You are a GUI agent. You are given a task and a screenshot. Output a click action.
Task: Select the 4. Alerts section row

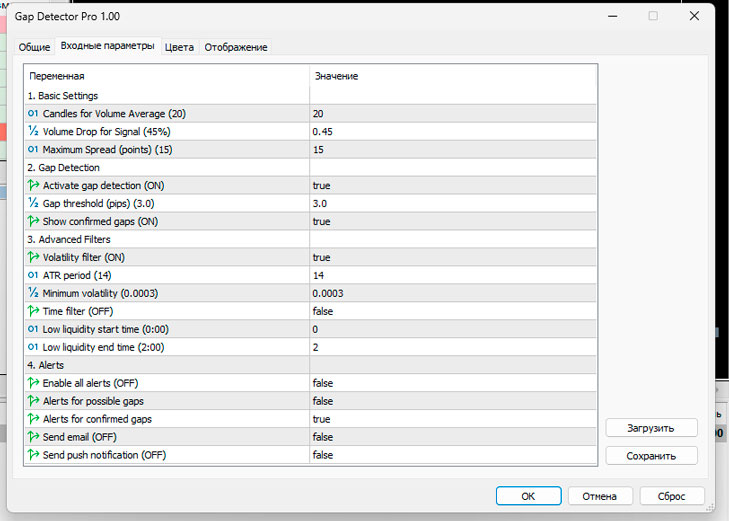pyautogui.click(x=310, y=365)
